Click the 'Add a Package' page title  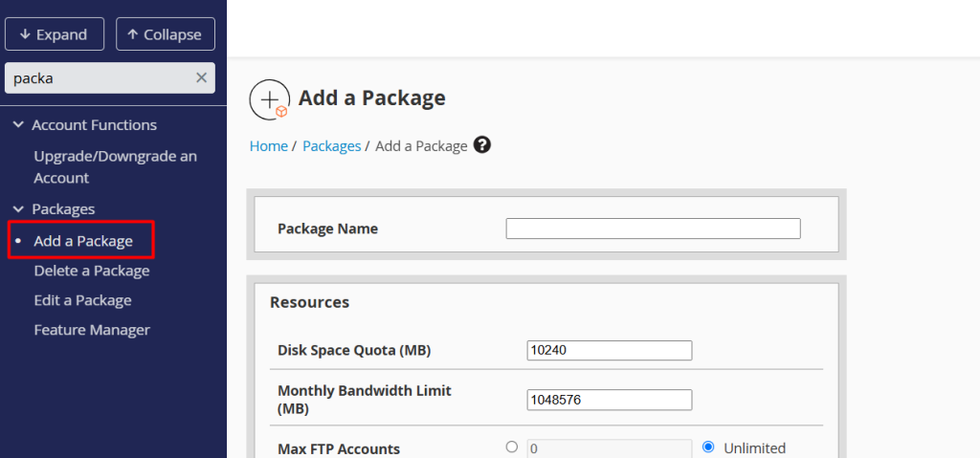pyautogui.click(x=372, y=98)
